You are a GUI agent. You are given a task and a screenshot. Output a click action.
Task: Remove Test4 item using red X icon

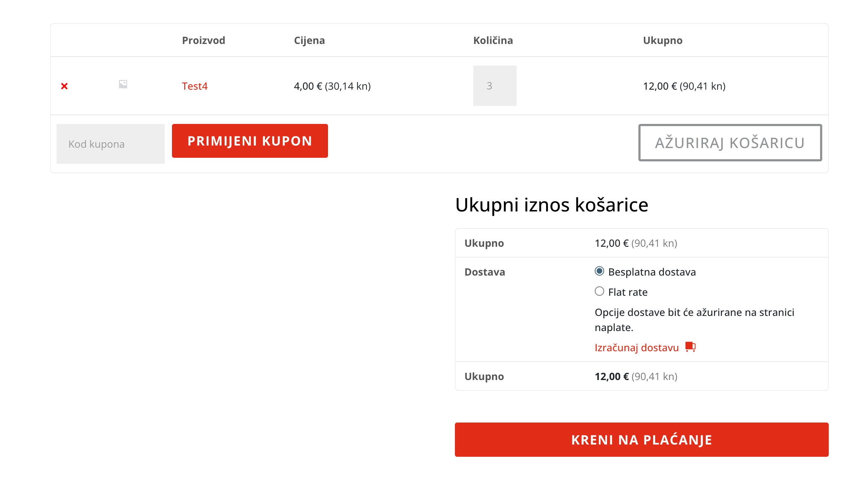(x=64, y=86)
